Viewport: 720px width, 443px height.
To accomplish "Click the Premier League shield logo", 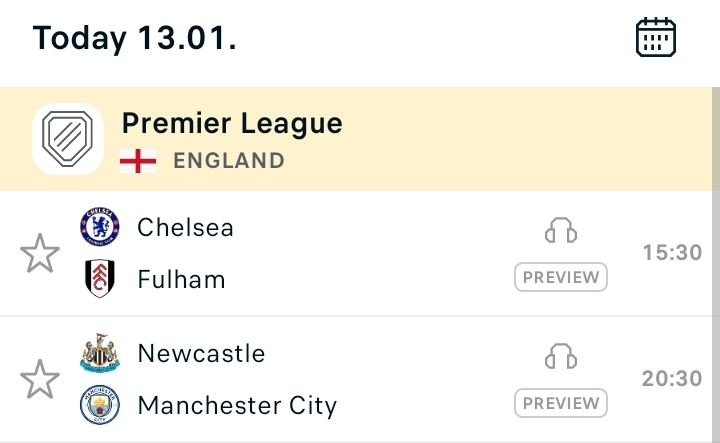I will pyautogui.click(x=68, y=139).
